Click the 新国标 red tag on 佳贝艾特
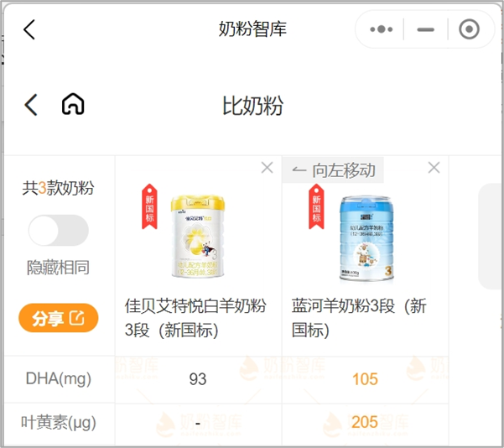This screenshot has width=504, height=448. click(x=149, y=206)
